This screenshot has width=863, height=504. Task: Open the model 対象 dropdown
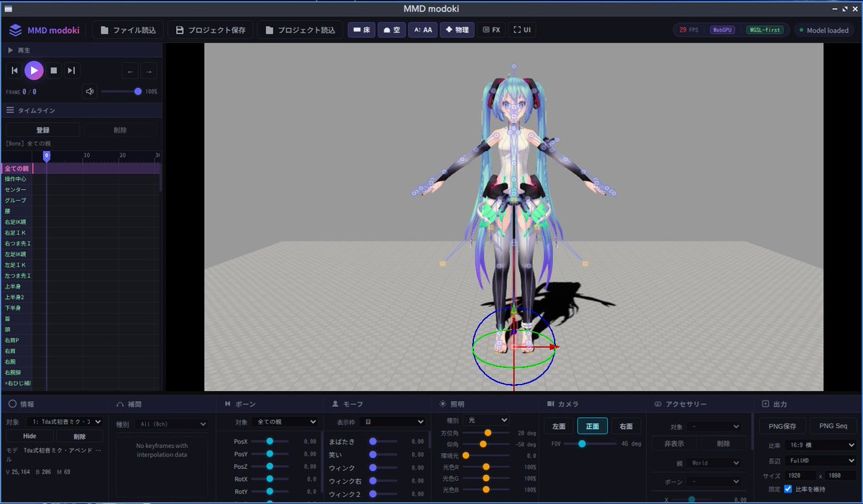pos(64,422)
